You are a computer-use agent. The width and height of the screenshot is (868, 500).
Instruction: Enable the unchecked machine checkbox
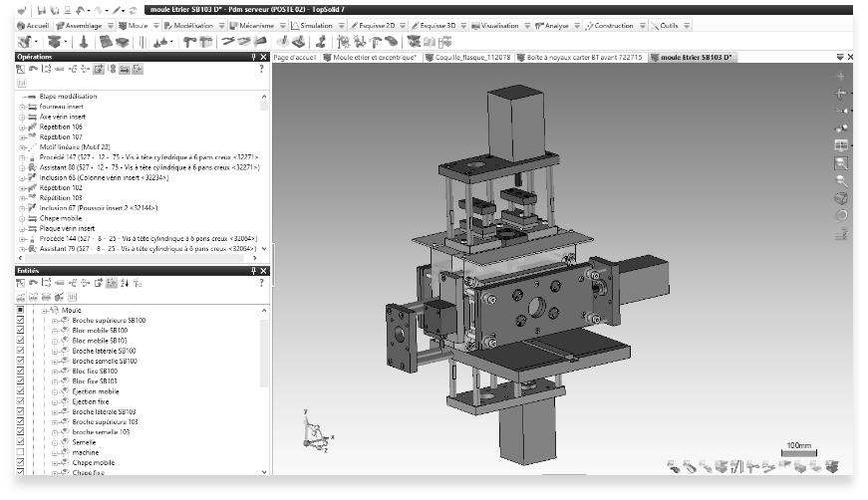(21, 452)
